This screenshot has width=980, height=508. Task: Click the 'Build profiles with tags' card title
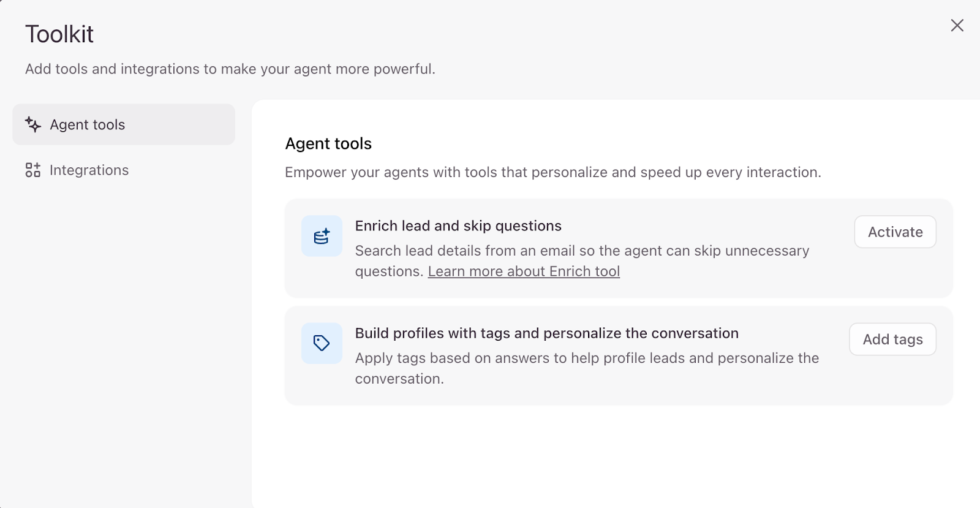click(x=546, y=333)
